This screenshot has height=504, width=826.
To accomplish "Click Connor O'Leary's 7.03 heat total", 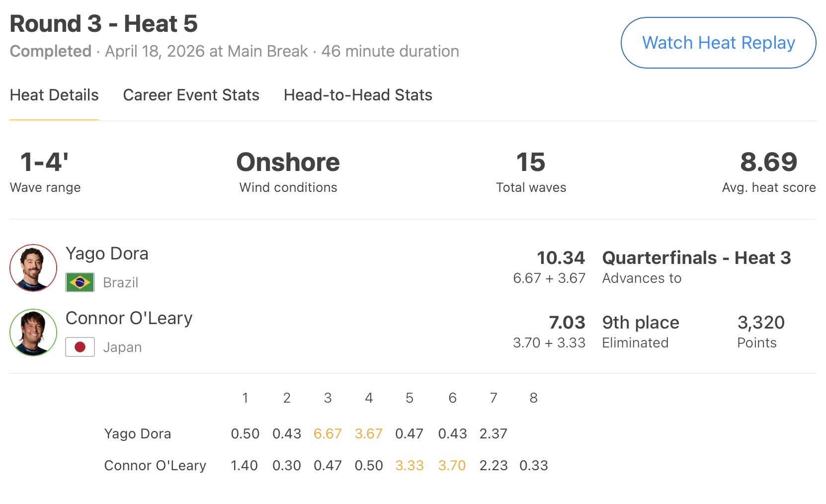I will (x=567, y=323).
